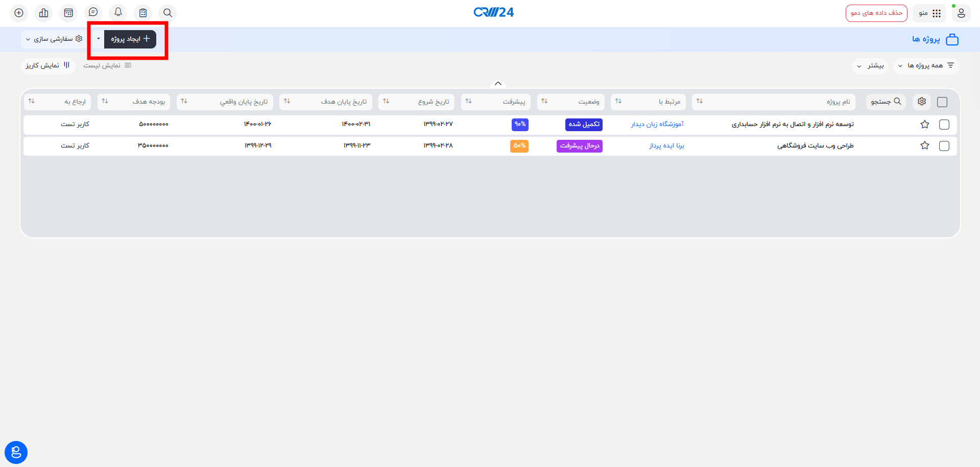Click the plus circle quick-add icon
The height and width of the screenshot is (467, 980).
click(19, 13)
